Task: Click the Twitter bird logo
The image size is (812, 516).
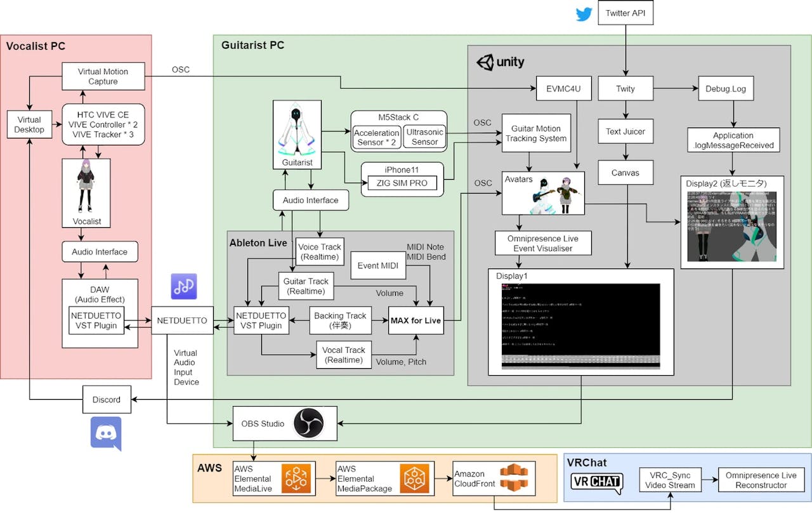Action: coord(584,14)
